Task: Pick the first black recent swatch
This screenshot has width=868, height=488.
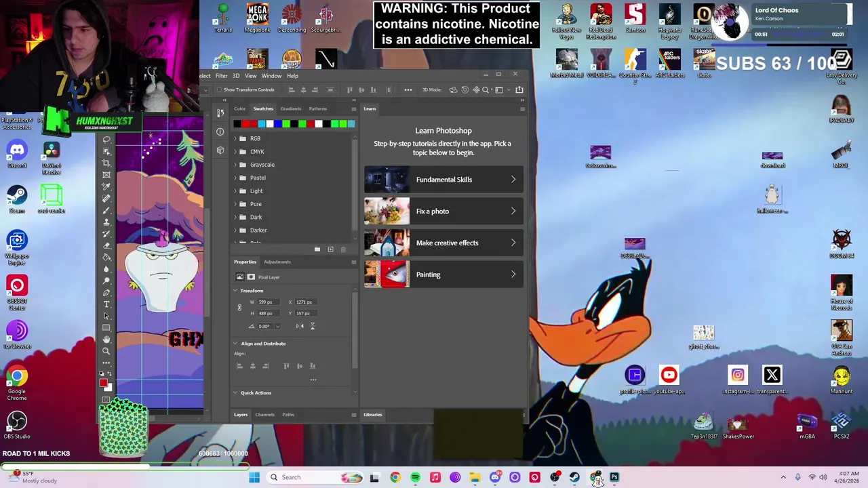Action: point(237,124)
